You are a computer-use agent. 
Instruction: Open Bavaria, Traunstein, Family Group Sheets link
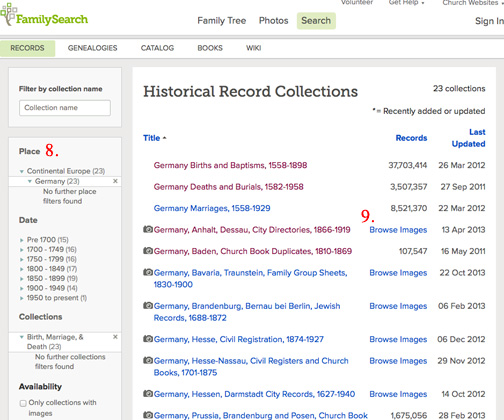[250, 278]
